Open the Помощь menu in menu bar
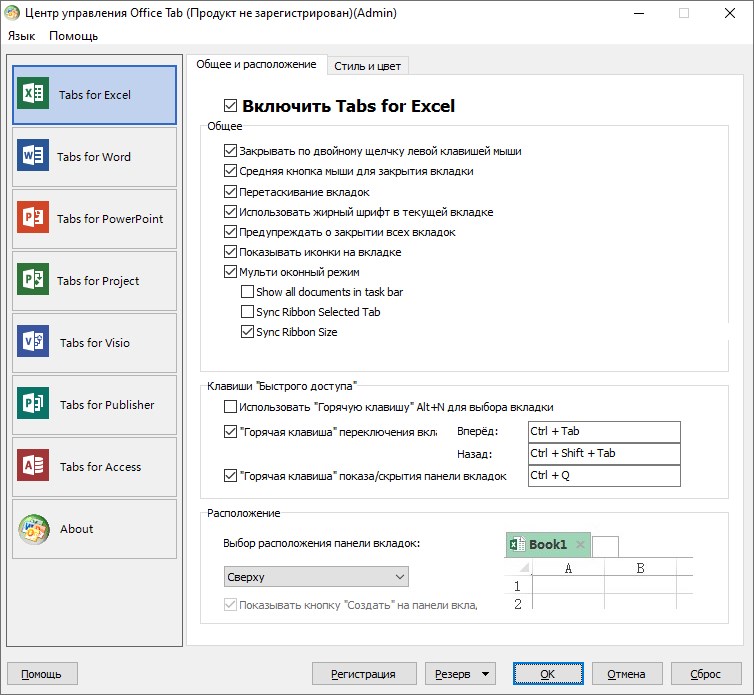 pyautogui.click(x=74, y=36)
